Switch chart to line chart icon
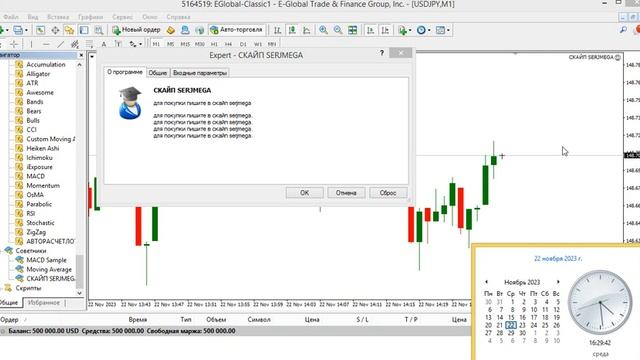This screenshot has width=640, height=360. (307, 30)
